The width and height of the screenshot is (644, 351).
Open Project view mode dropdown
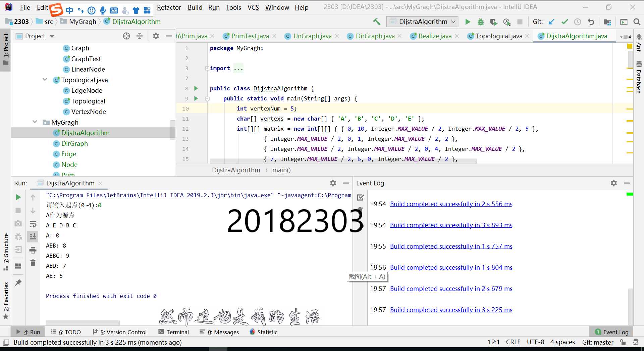click(52, 36)
